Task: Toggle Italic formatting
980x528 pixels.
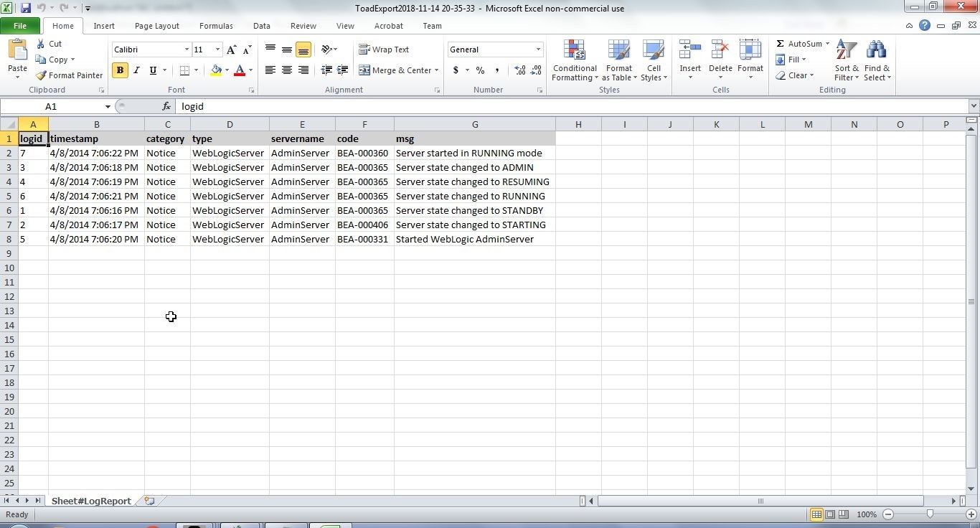Action: pyautogui.click(x=136, y=70)
